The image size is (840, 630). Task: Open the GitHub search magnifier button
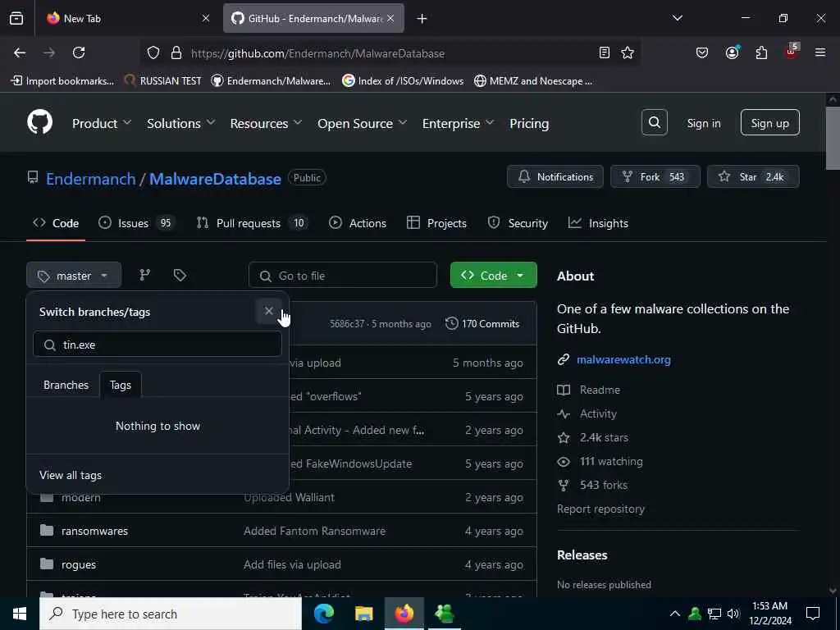tap(654, 123)
